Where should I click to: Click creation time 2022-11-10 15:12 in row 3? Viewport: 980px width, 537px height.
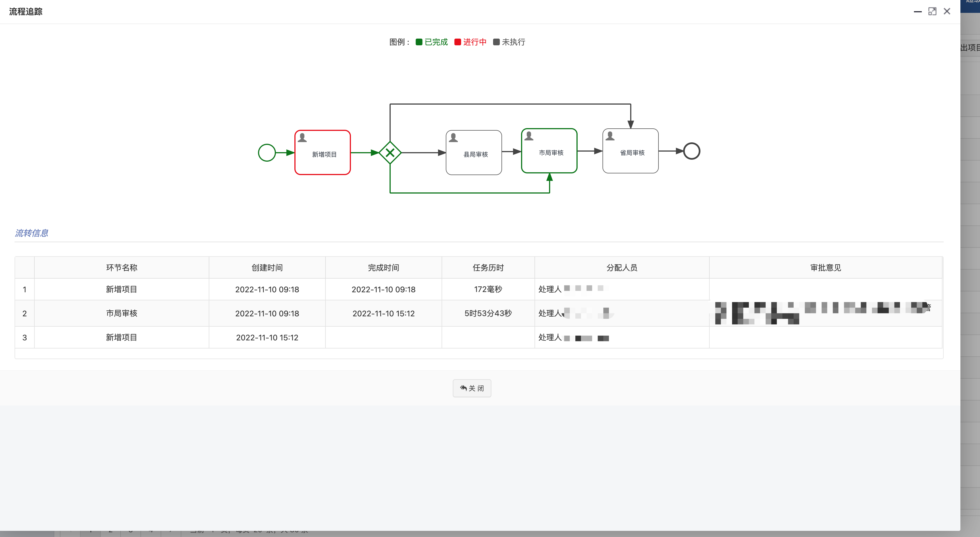pos(267,337)
